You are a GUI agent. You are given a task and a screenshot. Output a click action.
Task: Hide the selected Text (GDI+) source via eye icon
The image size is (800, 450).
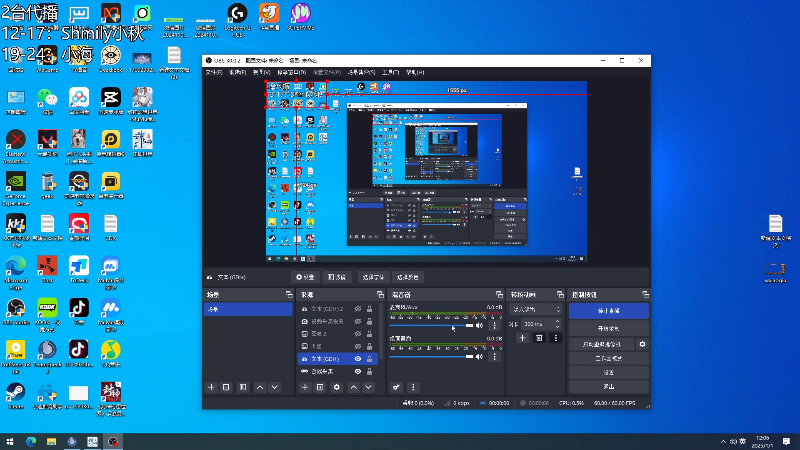tap(358, 359)
